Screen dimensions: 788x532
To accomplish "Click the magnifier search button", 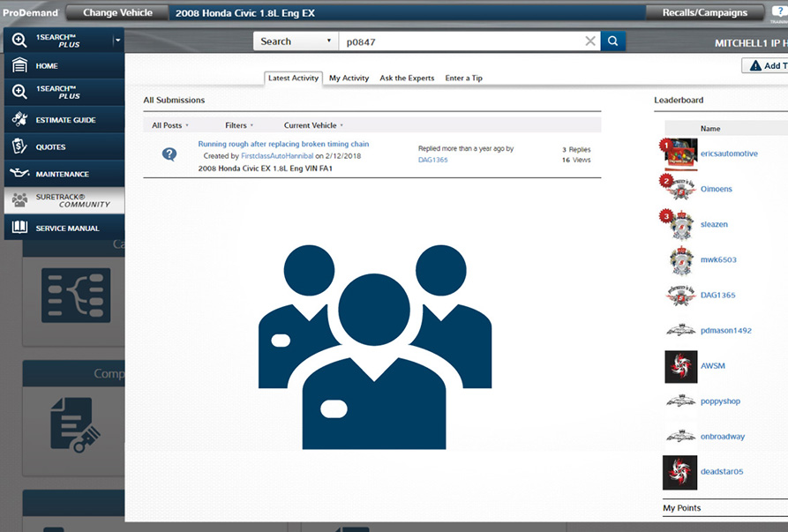I will [x=612, y=41].
